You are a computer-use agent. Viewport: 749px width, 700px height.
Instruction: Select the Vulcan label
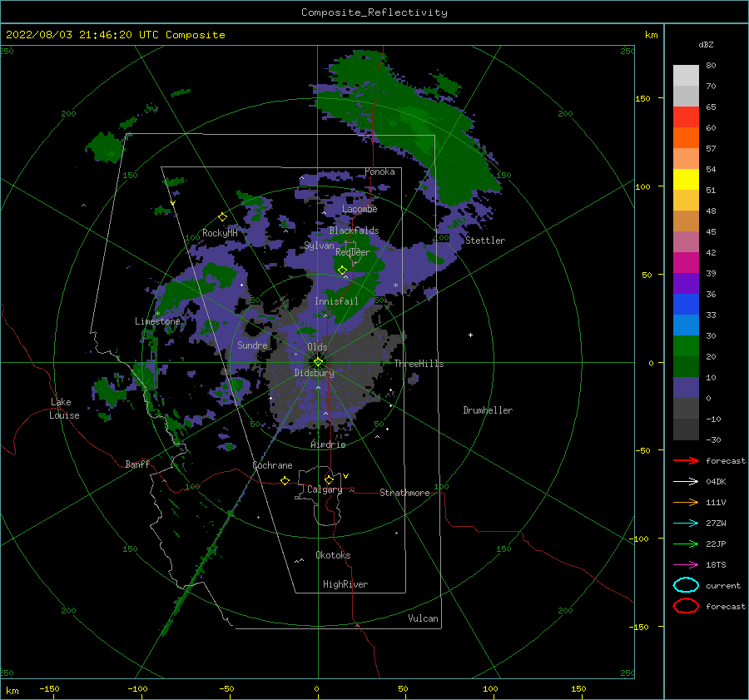click(x=423, y=618)
